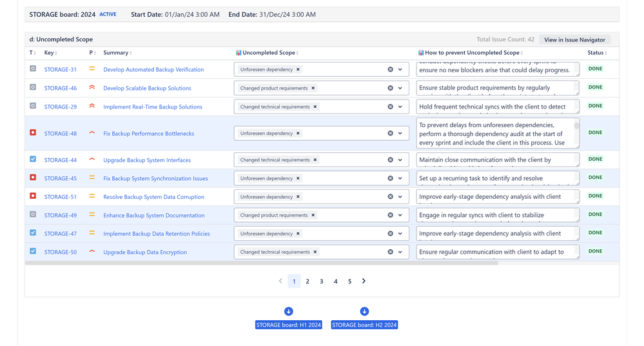Click the ACTIVE badge beside board name
The height and width of the screenshot is (346, 644).
click(x=108, y=14)
